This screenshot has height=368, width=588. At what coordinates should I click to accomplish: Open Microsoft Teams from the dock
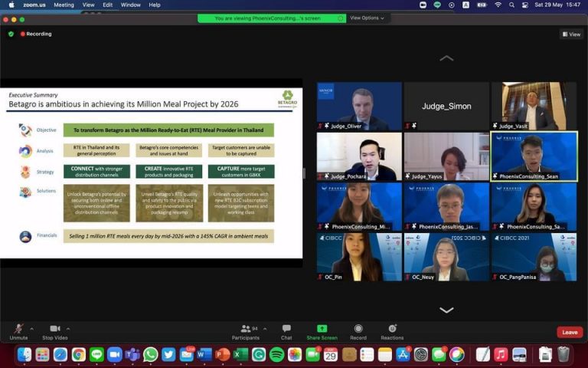coord(132,354)
